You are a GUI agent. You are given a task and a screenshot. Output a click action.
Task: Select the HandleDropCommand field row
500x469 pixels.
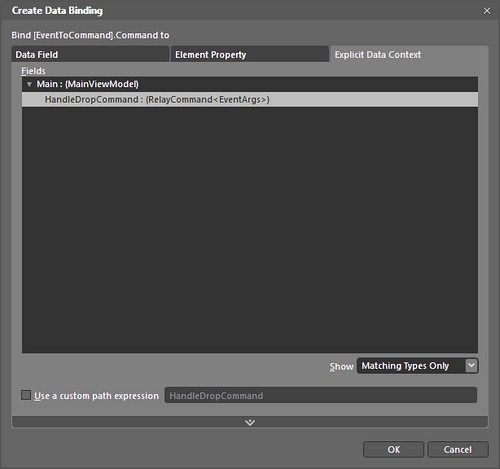point(250,99)
